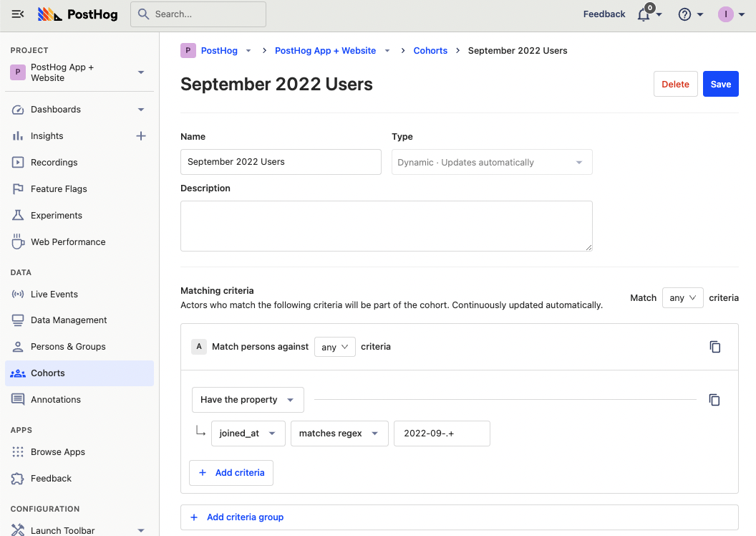This screenshot has height=536, width=756.
Task: Delete the September 2022 Users cohort
Action: [x=675, y=84]
